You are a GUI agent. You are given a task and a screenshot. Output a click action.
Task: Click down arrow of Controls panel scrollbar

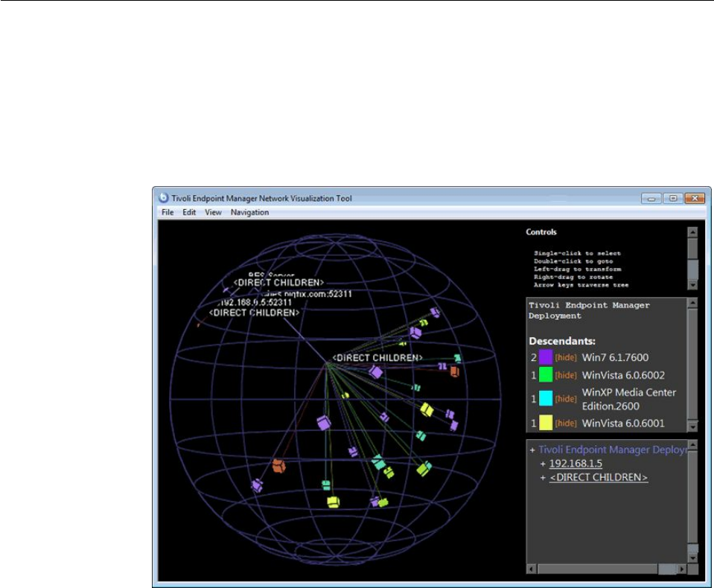[x=692, y=285]
